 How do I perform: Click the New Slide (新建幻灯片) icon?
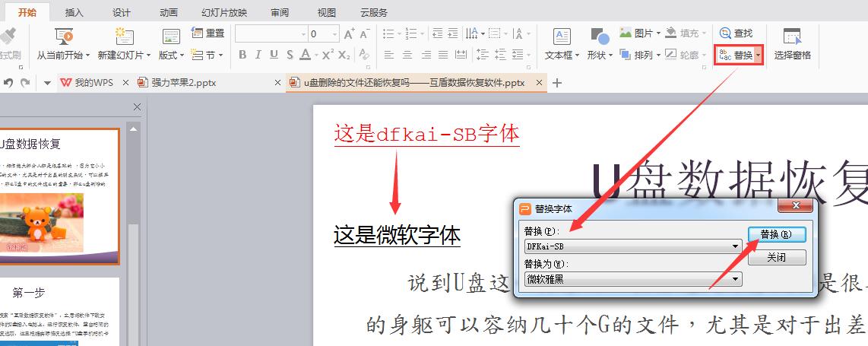point(124,37)
